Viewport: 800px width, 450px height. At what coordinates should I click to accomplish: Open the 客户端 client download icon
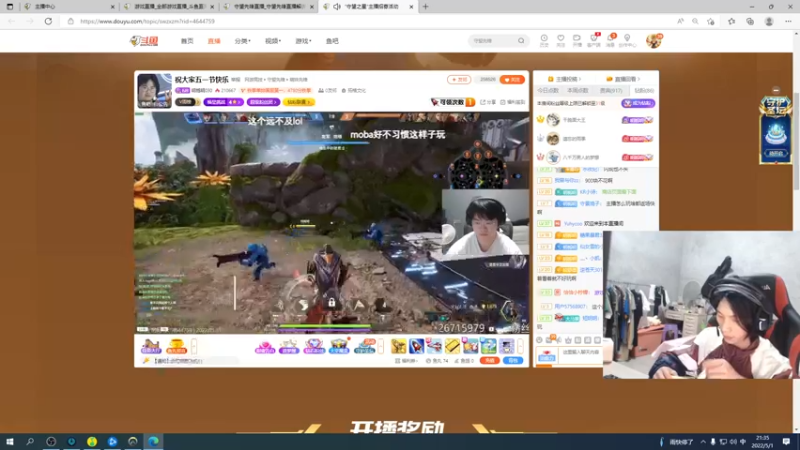point(593,41)
